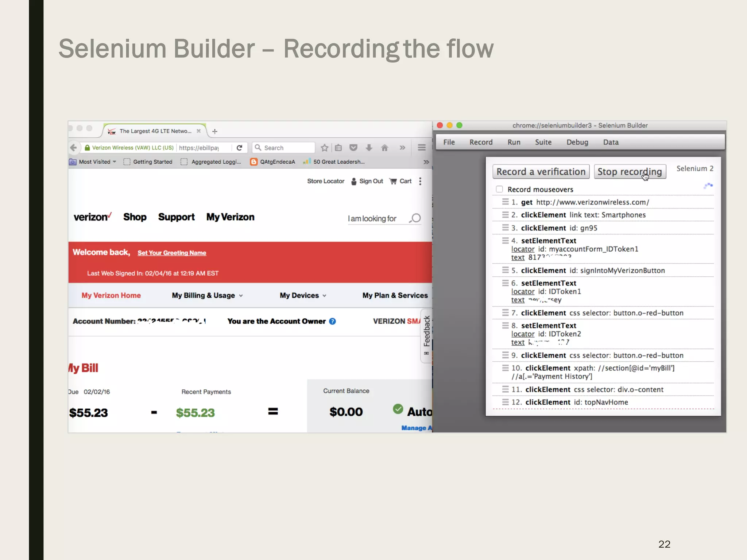
Task: Open the Getting Started bookmark
Action: coord(148,162)
